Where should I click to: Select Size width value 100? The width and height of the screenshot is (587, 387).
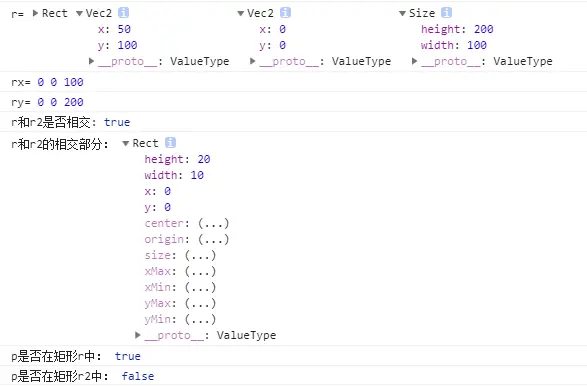click(477, 45)
